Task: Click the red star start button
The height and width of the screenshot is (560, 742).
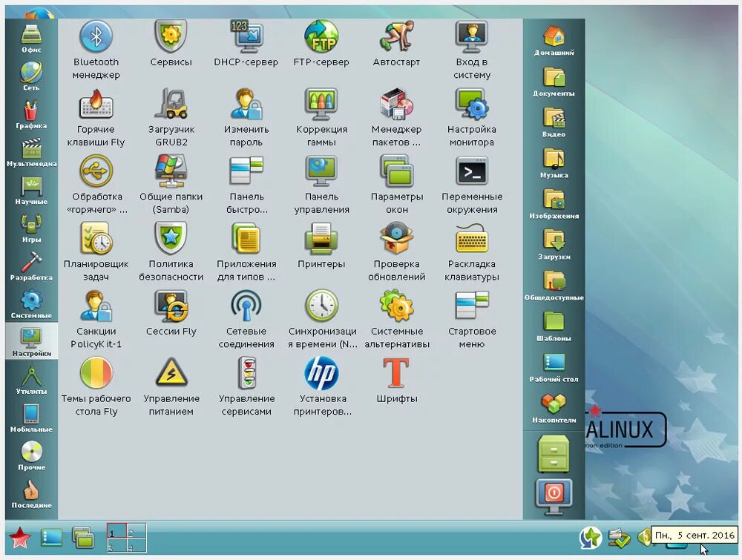Action: click(x=20, y=538)
